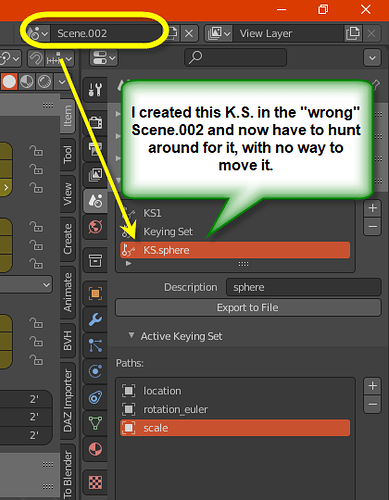Switch to the Animate sidebar tab
Image resolution: width=389 pixels, height=500 pixels.
tap(68, 292)
